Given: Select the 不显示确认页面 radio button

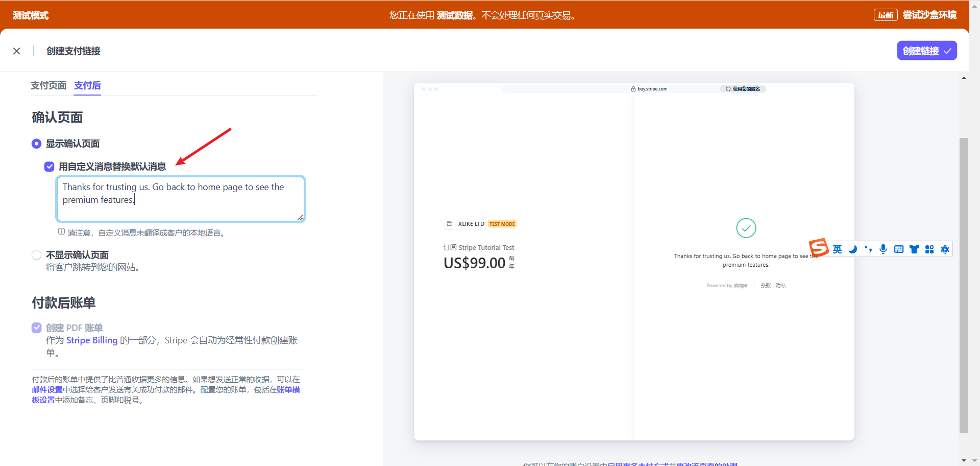Looking at the screenshot, I should (36, 255).
